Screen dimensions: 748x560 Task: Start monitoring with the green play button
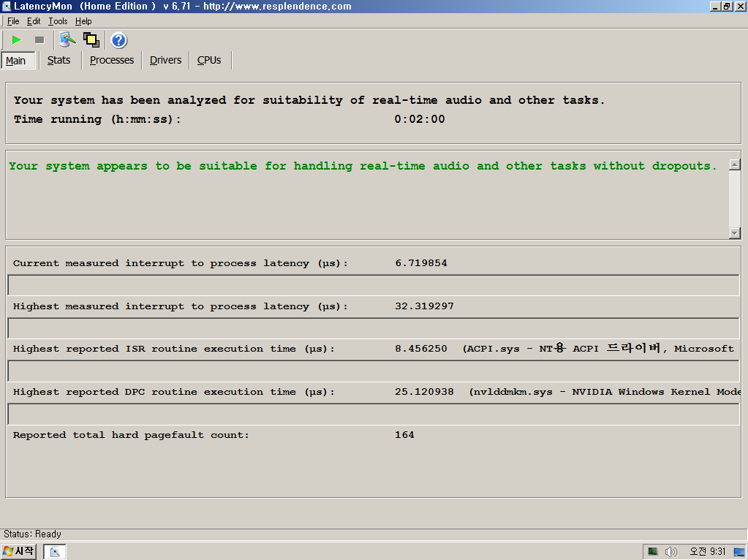point(17,40)
